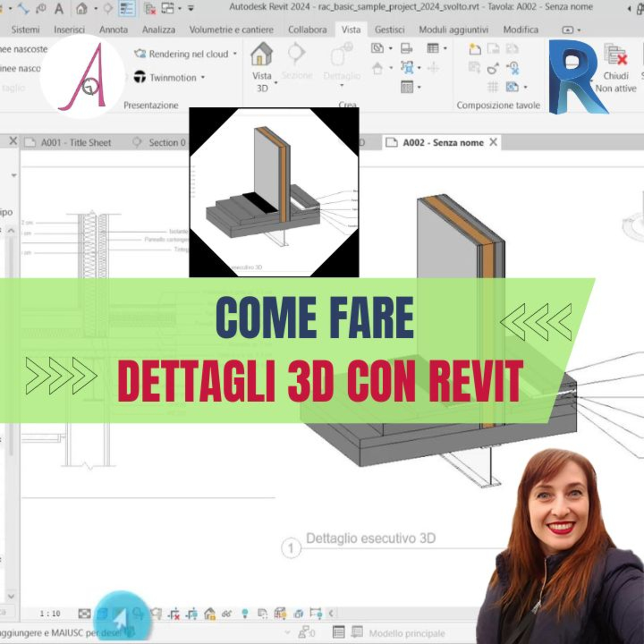Select the Gestisci ribbon tab
Viewport: 644px width, 644px height.
click(389, 30)
